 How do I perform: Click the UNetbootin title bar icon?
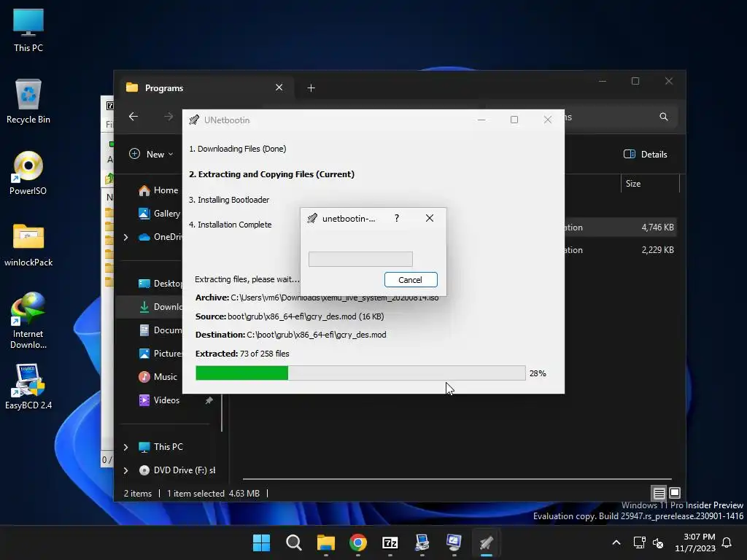(194, 120)
